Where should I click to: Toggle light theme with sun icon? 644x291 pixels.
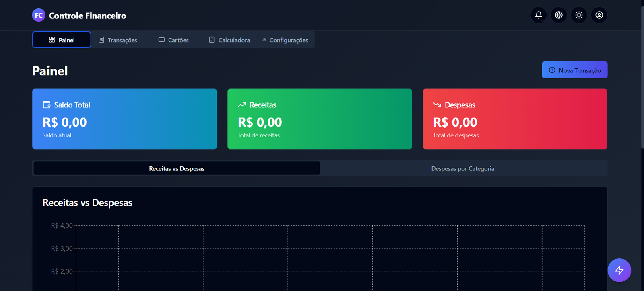(x=579, y=15)
